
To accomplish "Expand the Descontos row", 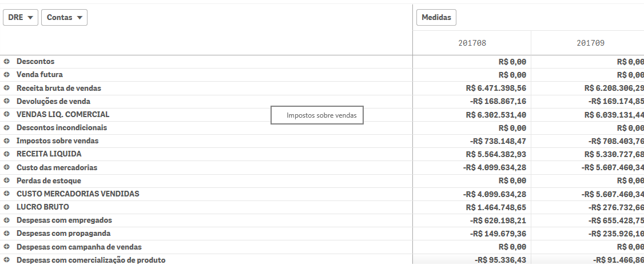I will point(7,61).
